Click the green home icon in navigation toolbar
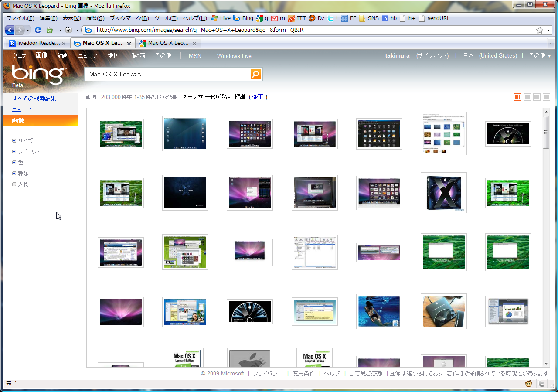The height and width of the screenshot is (392, 558). click(50, 30)
